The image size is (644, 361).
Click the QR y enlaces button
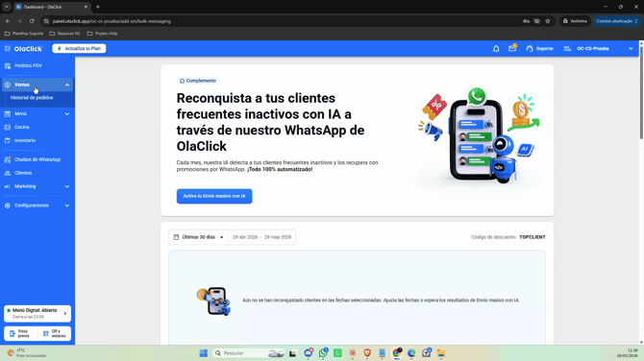(x=54, y=333)
